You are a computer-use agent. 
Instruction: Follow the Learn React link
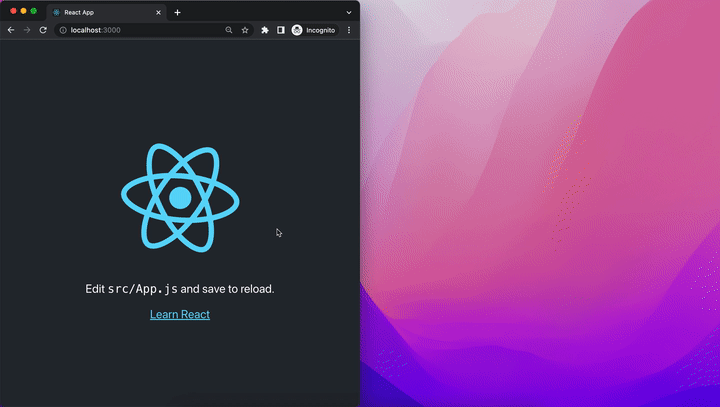coord(180,314)
